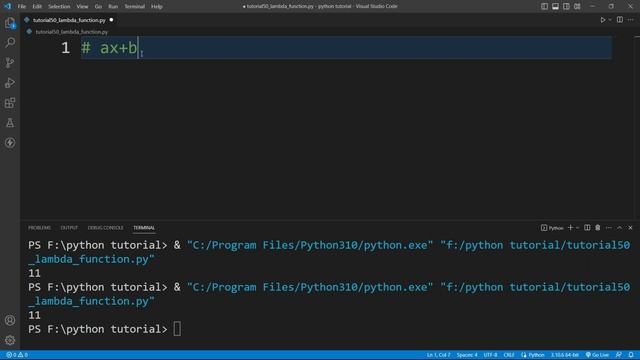Click the editor minimap scrollbar area
The width and height of the screenshot is (640, 360).
[x=637, y=127]
